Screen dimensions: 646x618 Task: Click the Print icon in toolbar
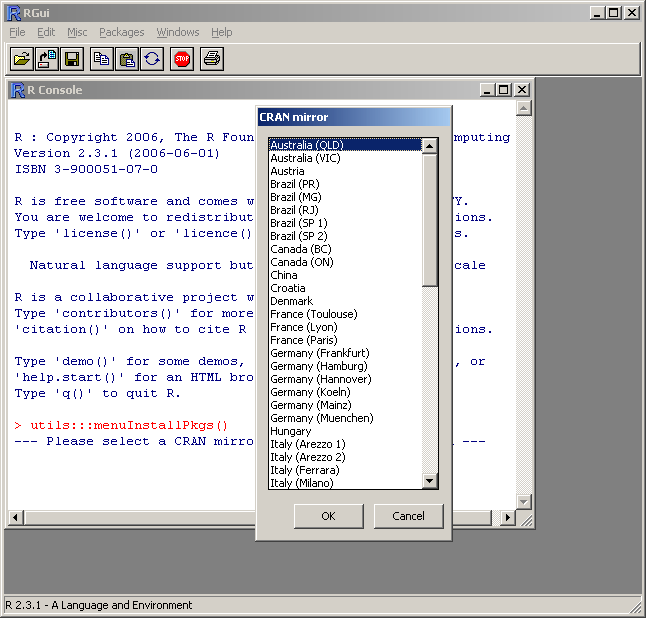(x=212, y=59)
